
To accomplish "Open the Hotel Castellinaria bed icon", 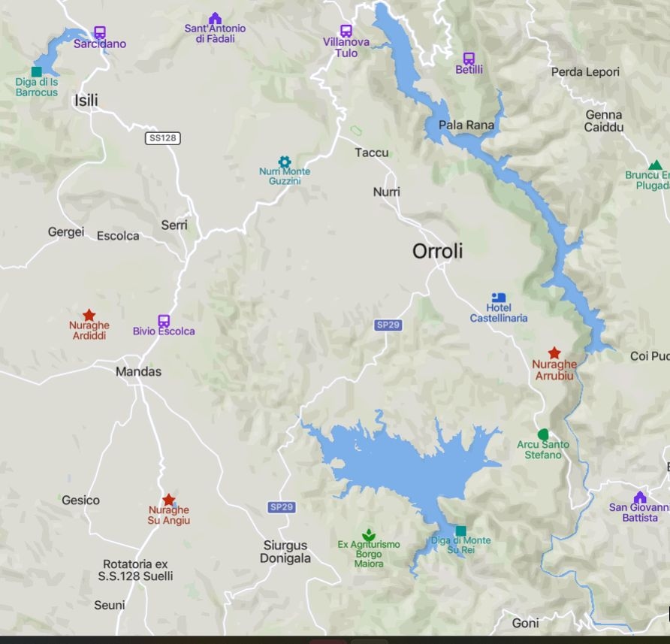I will [499, 297].
